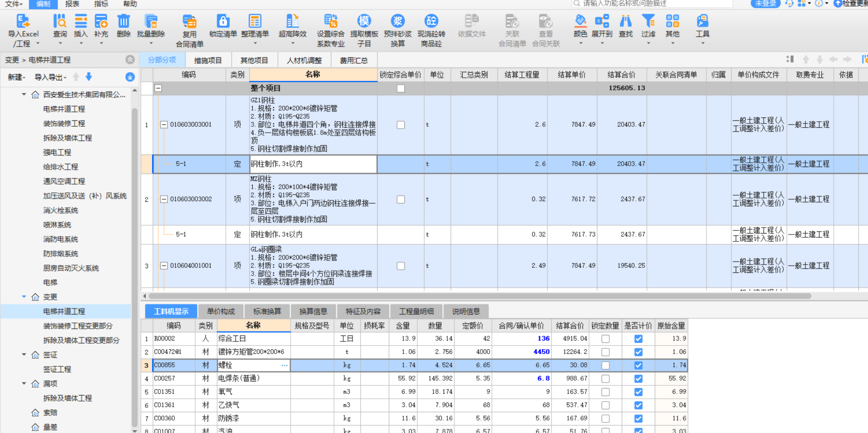Open the 帮助 menu
Viewport: 868px width, 433px height.
130,4
